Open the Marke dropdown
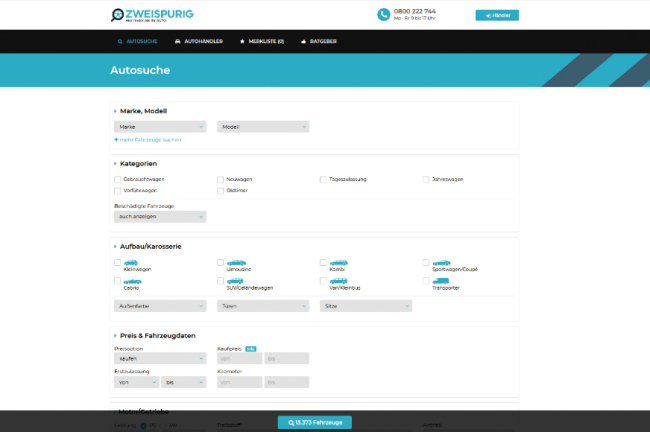The height and width of the screenshot is (432, 650). click(x=160, y=127)
